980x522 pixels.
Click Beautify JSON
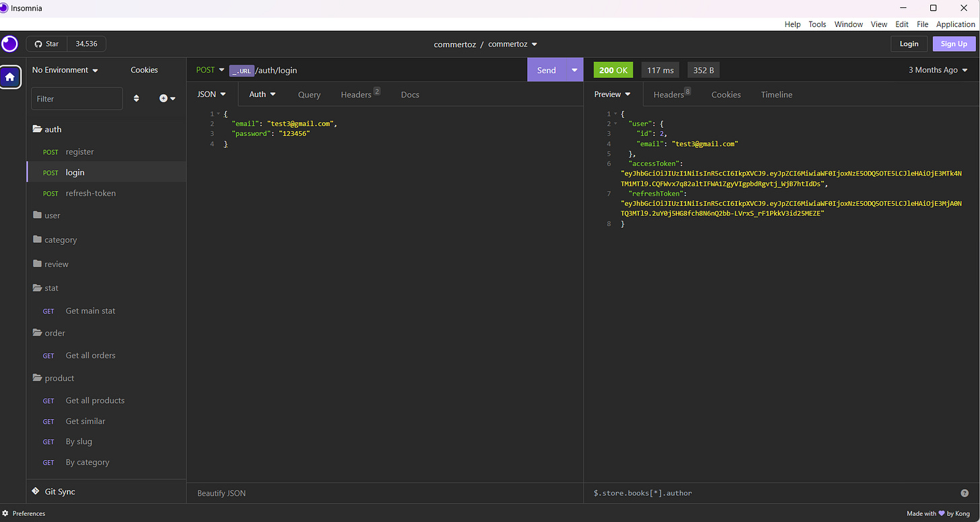coord(221,493)
